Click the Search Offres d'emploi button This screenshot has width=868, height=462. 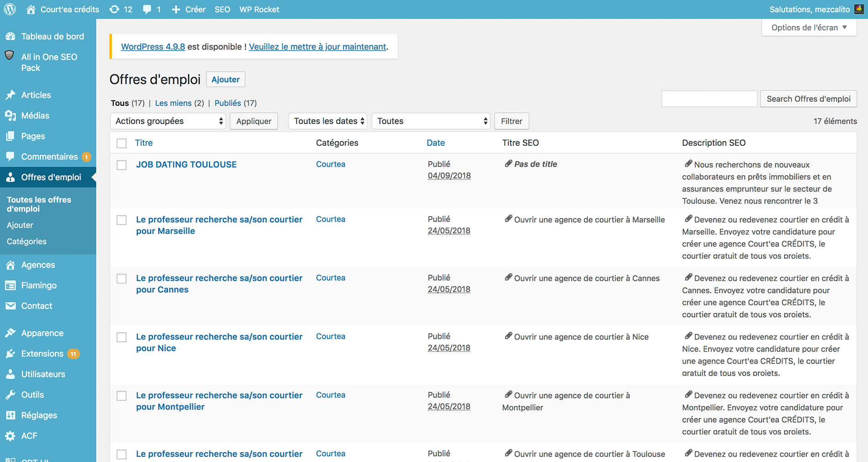[x=808, y=99]
